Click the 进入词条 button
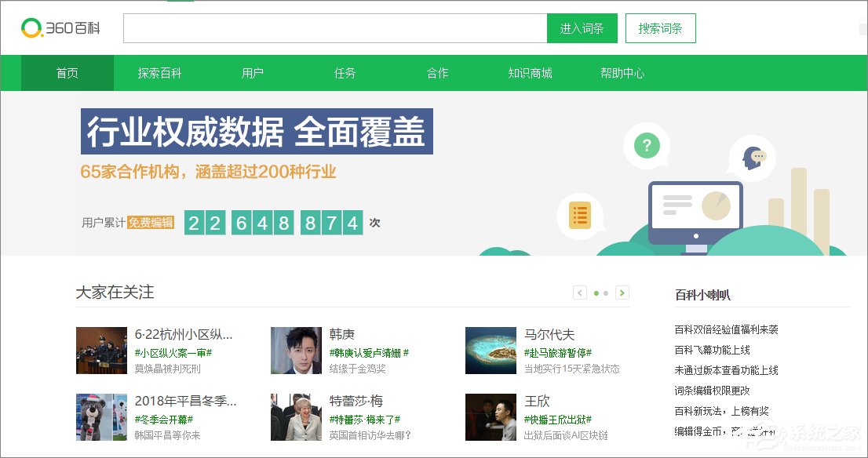Screen dimensions: 868x458 [582, 28]
